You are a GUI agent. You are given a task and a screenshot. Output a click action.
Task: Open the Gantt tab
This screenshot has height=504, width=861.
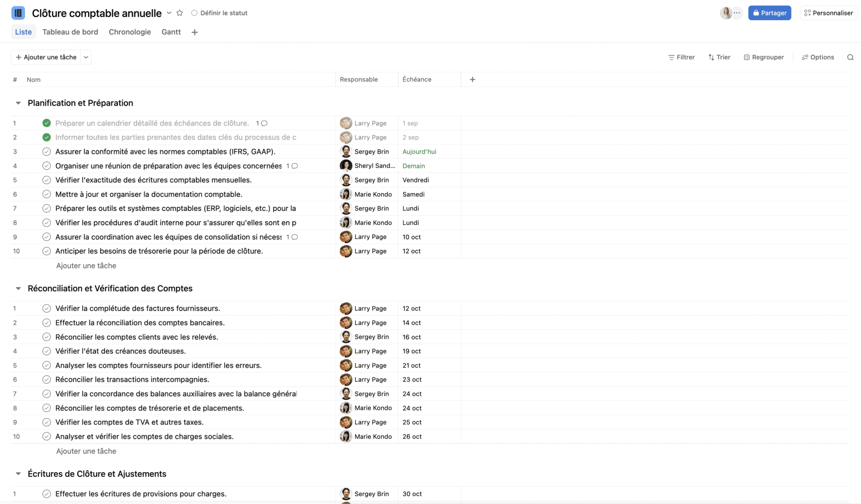click(x=171, y=32)
